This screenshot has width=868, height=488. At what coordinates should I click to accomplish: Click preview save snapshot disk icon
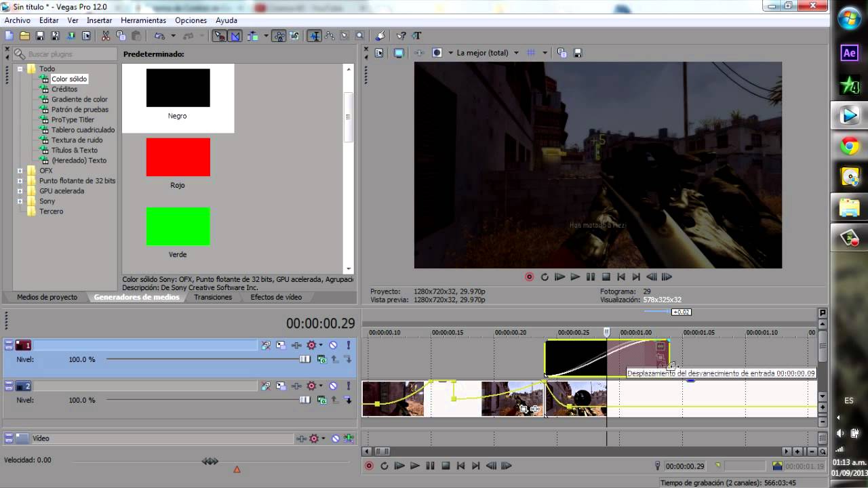pos(578,53)
